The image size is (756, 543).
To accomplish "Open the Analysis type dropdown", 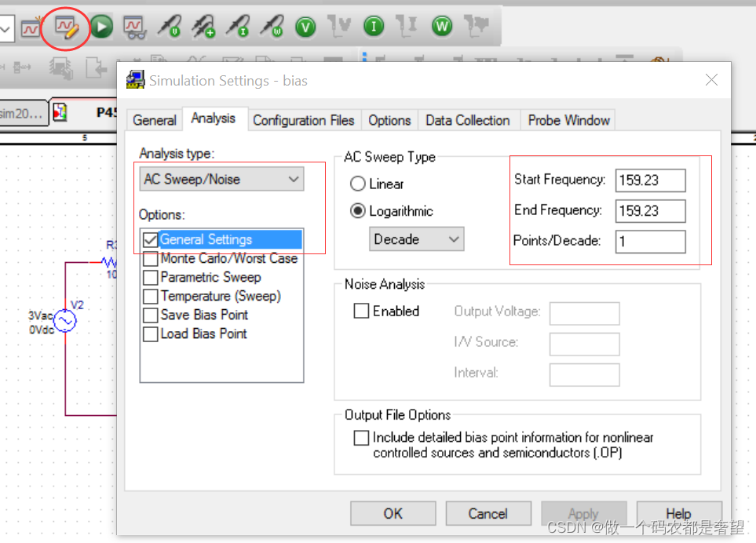I will coord(220,179).
